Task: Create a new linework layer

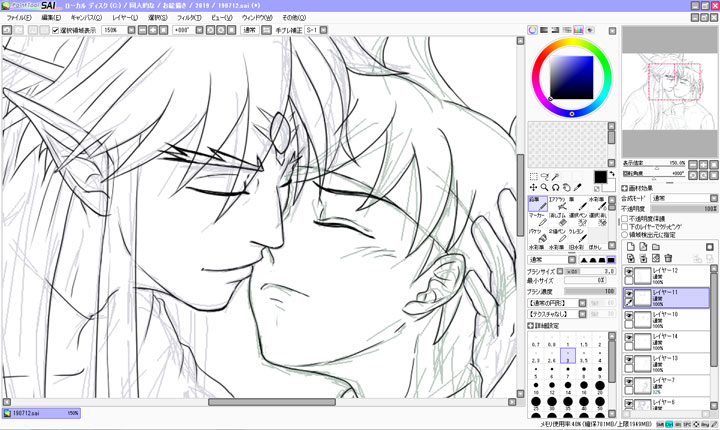Action: (643, 247)
